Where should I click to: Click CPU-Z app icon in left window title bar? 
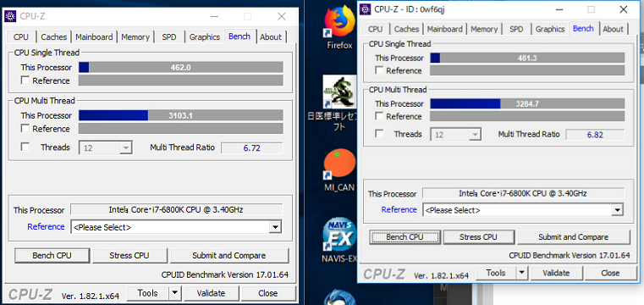10,16
